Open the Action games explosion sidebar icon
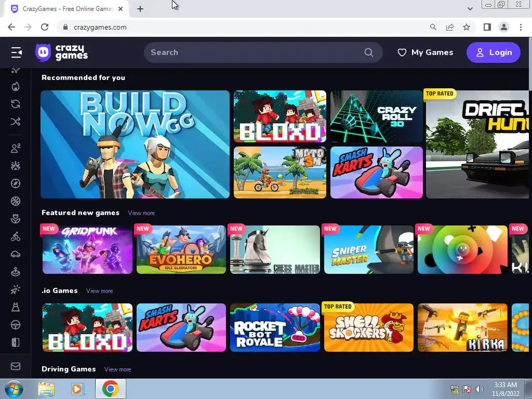The height and width of the screenshot is (399, 532). tap(16, 166)
